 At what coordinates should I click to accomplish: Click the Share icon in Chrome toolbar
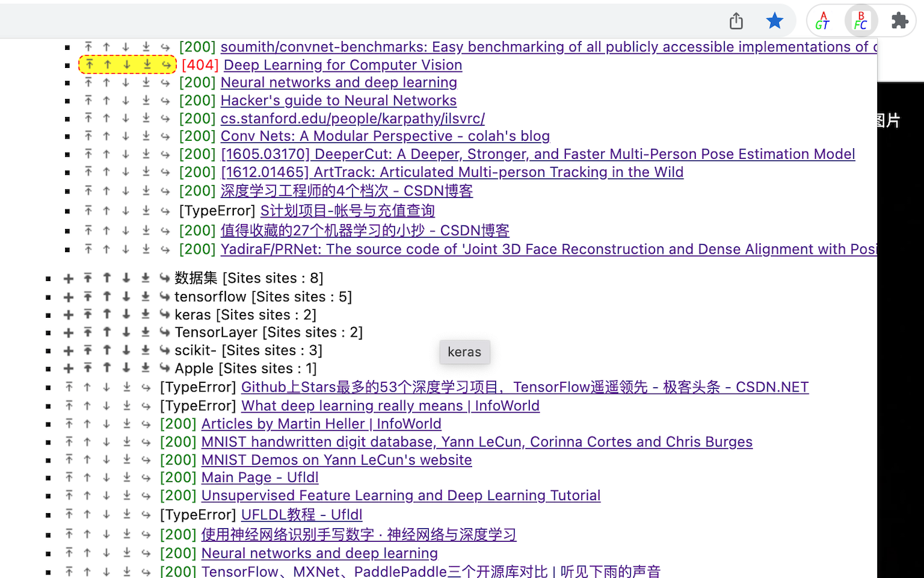[x=736, y=21]
